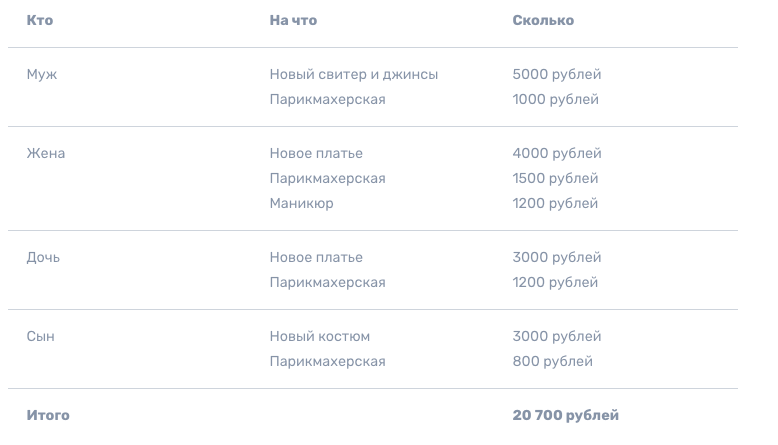
Task: Click the "На что" column header
Action: click(293, 20)
